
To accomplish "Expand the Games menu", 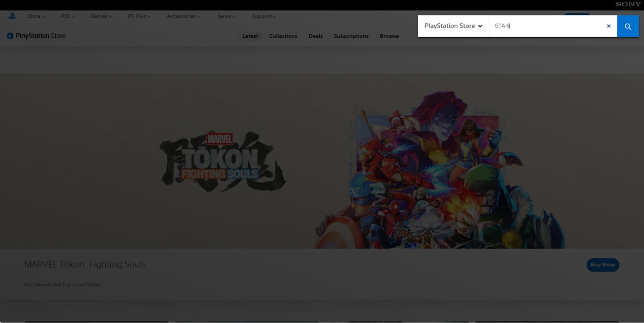I will [x=101, y=16].
